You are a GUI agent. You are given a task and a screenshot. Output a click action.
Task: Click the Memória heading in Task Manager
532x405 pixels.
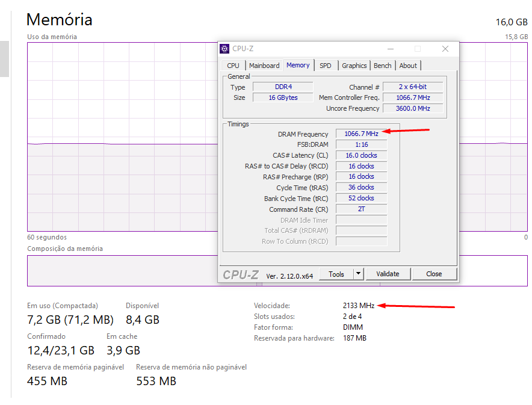60,20
